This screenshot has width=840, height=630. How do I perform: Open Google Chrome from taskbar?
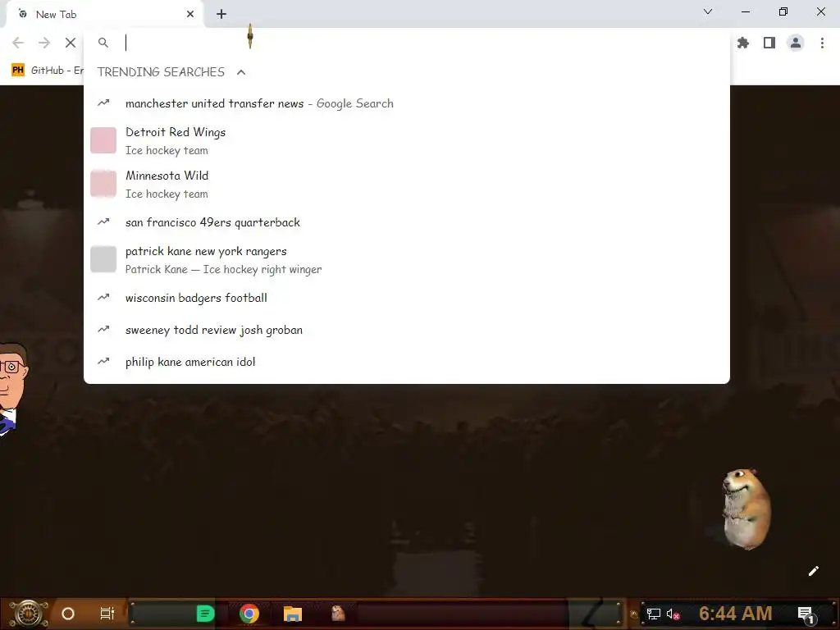pyautogui.click(x=249, y=614)
